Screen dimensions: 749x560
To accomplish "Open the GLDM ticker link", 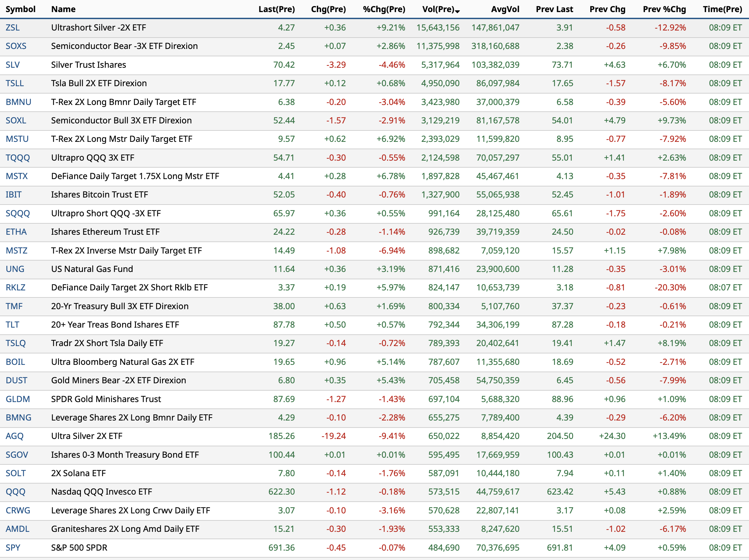I will [x=17, y=399].
